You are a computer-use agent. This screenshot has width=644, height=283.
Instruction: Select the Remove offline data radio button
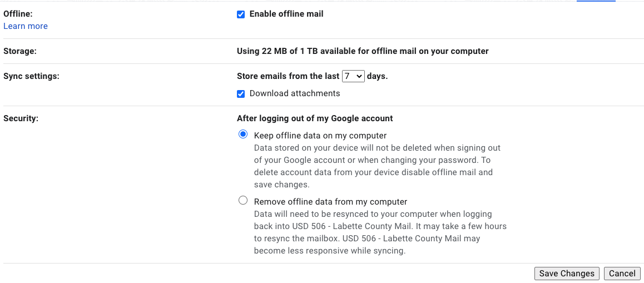(x=243, y=201)
